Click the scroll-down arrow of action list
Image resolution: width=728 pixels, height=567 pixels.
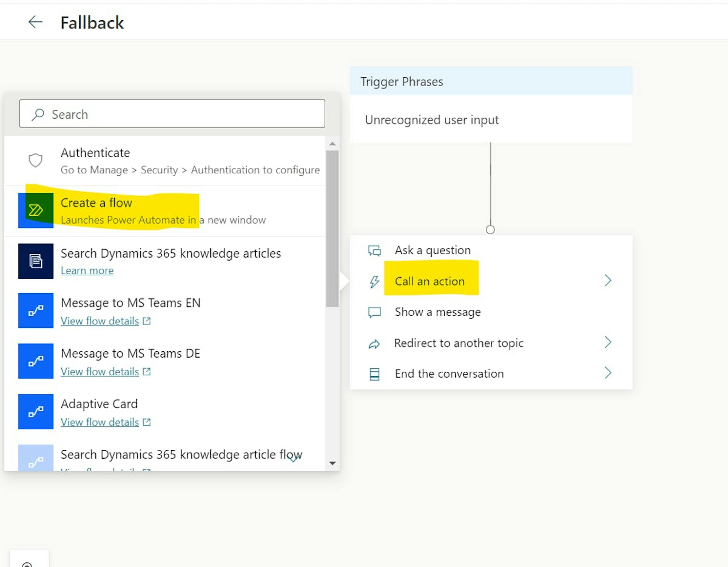pyautogui.click(x=332, y=463)
